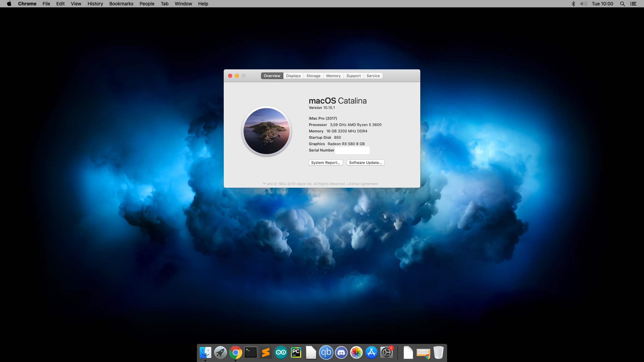Open Google Chrome from the Dock
The width and height of the screenshot is (644, 362).
(x=235, y=353)
